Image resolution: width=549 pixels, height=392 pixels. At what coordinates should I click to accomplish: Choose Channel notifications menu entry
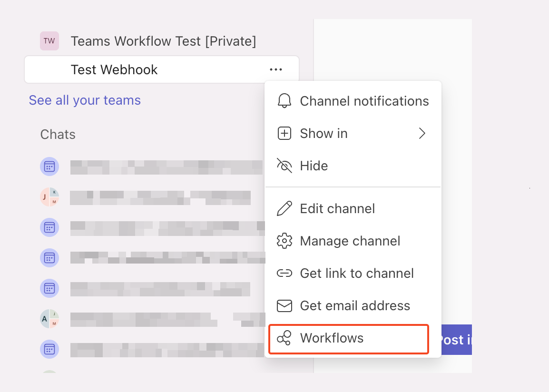[364, 101]
